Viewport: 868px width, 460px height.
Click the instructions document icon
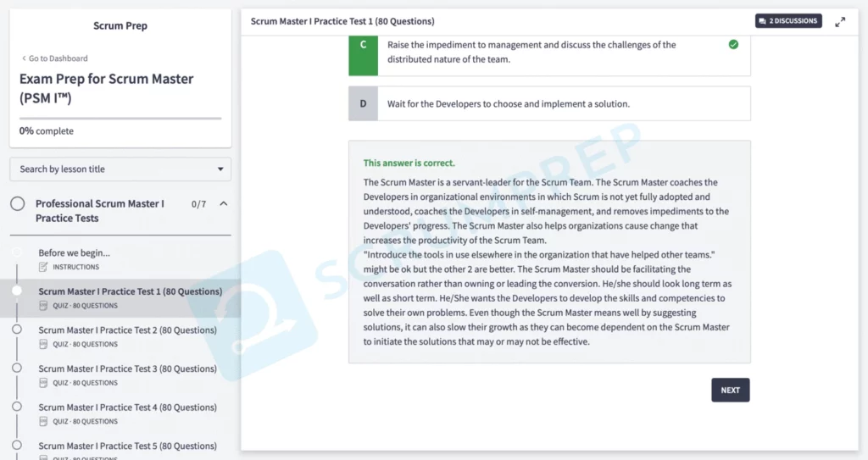point(43,267)
